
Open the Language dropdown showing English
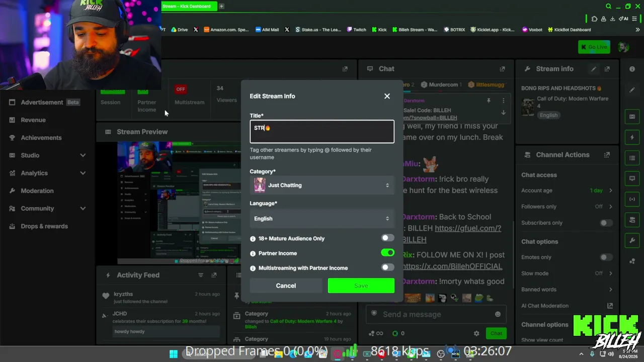(322, 219)
